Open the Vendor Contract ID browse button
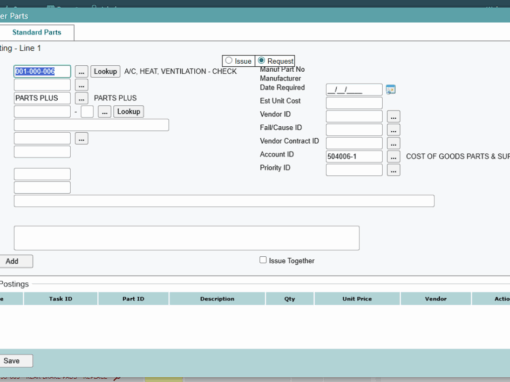 pyautogui.click(x=393, y=143)
